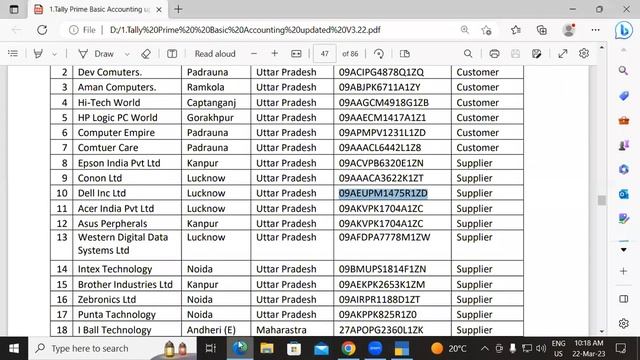Click GSTIN 09AFDPA7778M1ZW cell

coord(392,245)
